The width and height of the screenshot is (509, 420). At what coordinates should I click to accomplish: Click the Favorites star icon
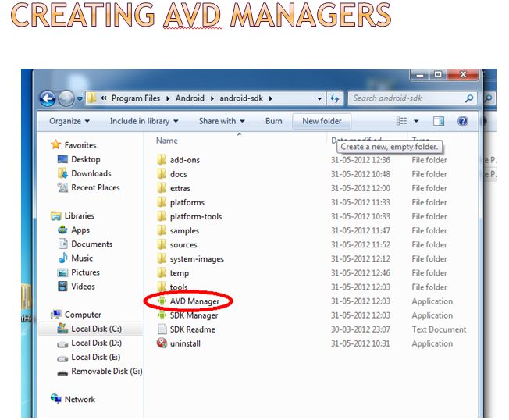click(56, 144)
